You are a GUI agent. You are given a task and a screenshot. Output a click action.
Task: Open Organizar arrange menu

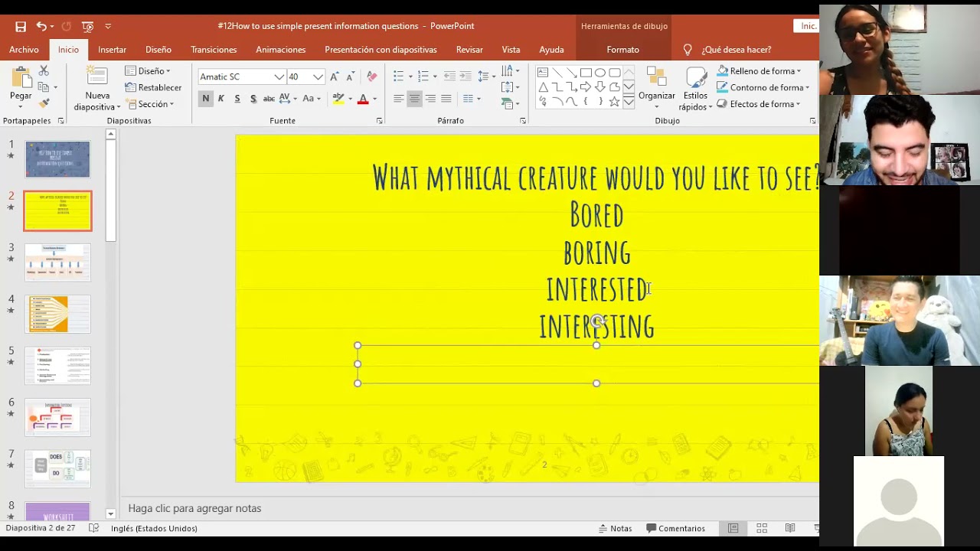tap(657, 87)
